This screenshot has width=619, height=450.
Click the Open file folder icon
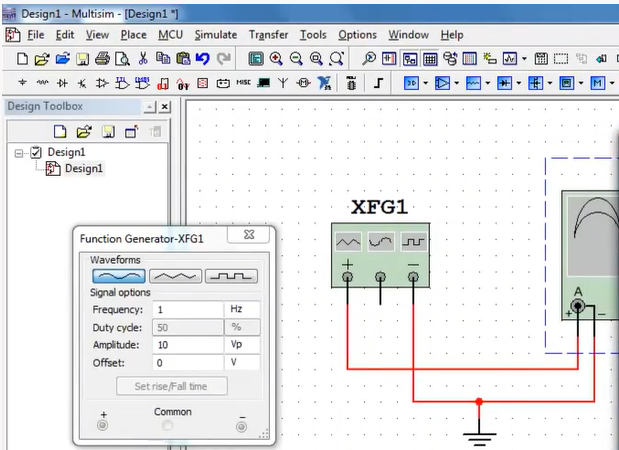pyautogui.click(x=42, y=59)
